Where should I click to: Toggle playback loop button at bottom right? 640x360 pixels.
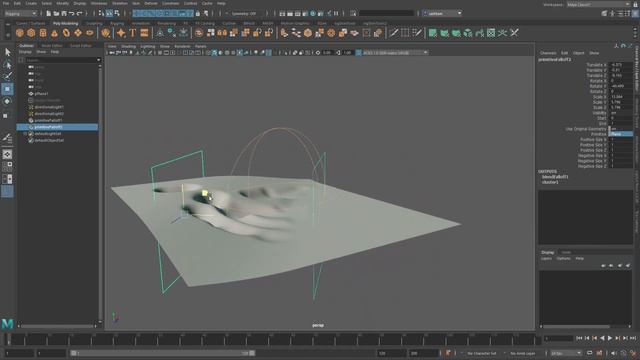pos(589,353)
